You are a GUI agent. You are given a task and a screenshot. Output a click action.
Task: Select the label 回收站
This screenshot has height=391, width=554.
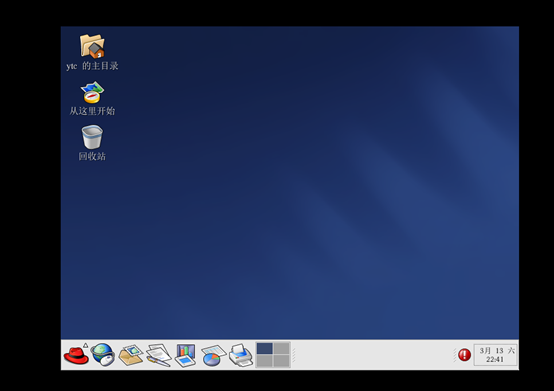tap(92, 156)
